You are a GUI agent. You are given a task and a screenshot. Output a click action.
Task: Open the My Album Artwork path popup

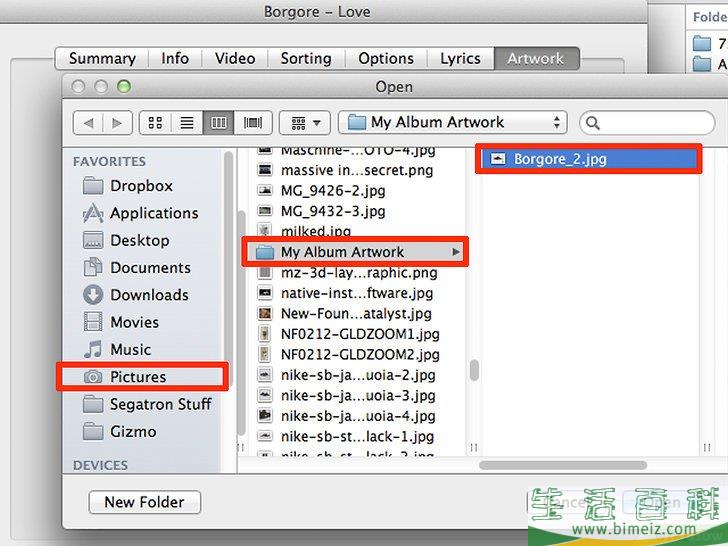pyautogui.click(x=453, y=123)
